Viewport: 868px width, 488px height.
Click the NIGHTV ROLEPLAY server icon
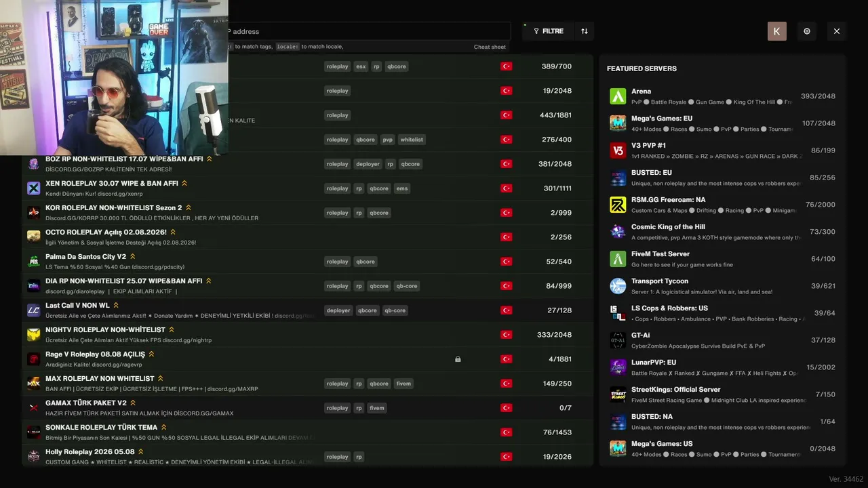tap(34, 335)
